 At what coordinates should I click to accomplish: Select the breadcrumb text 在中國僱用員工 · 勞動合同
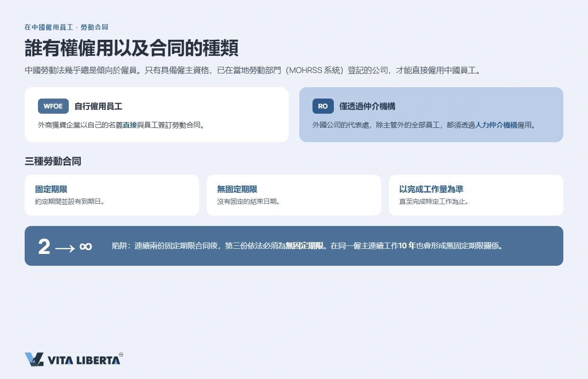(x=66, y=27)
